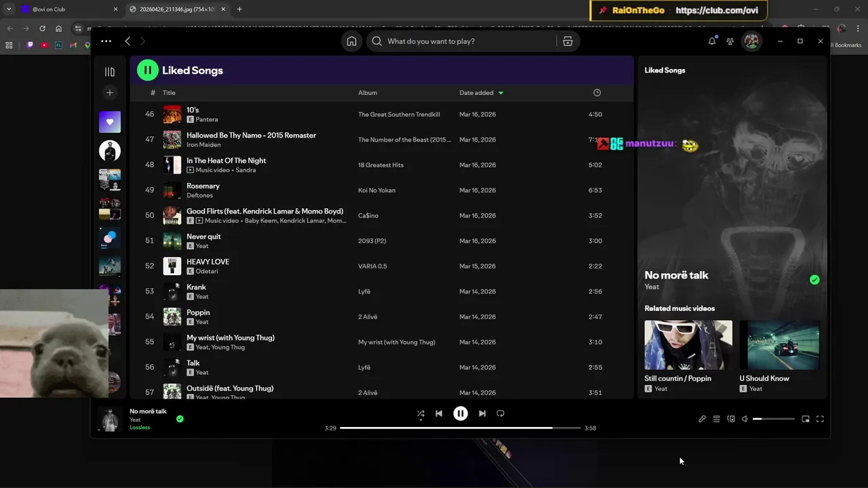Enter full screen player

tap(820, 419)
